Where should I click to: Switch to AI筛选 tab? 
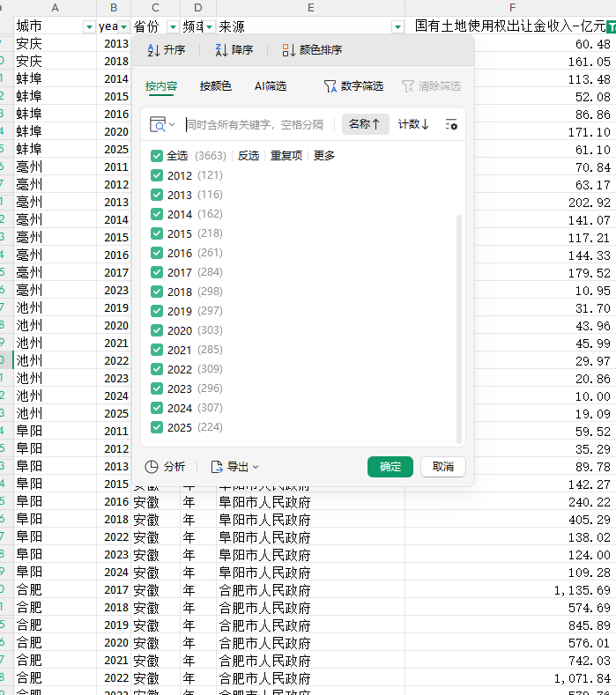(x=271, y=86)
